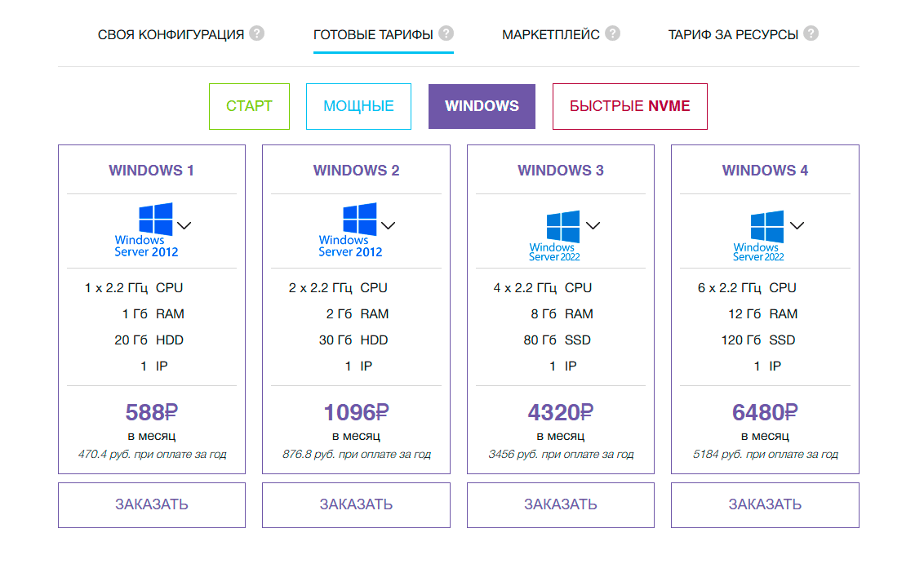Select the Старт tariff group

(249, 106)
